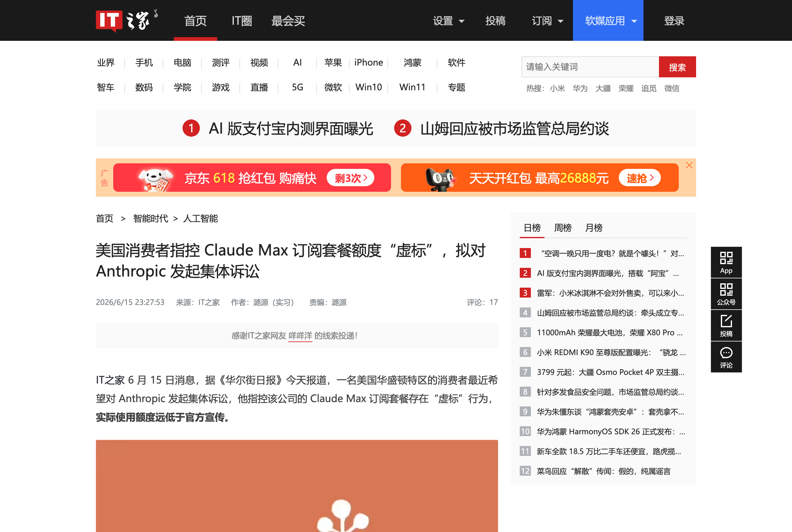
Task: Open the 微软 category
Action: click(333, 88)
